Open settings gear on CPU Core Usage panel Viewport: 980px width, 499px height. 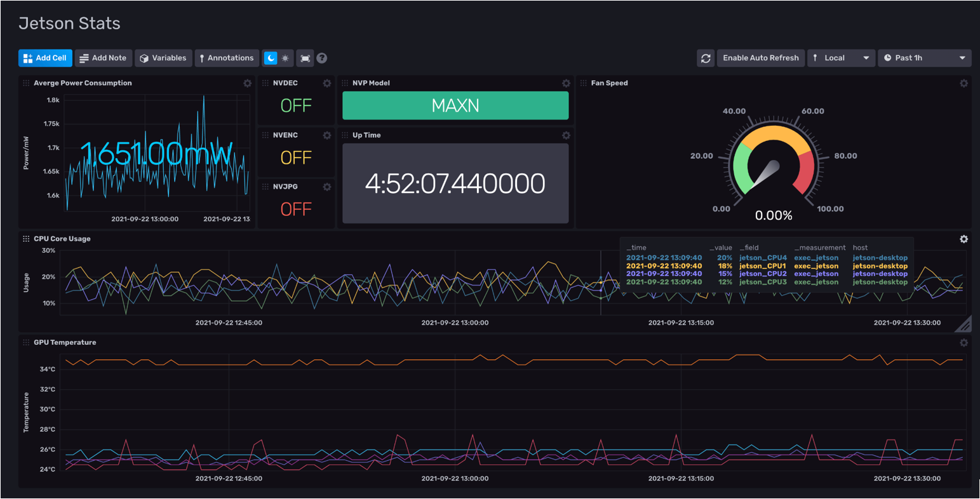965,239
